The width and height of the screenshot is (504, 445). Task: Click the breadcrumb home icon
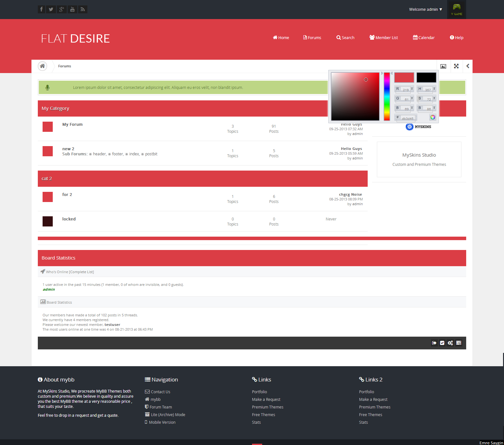[x=42, y=66]
